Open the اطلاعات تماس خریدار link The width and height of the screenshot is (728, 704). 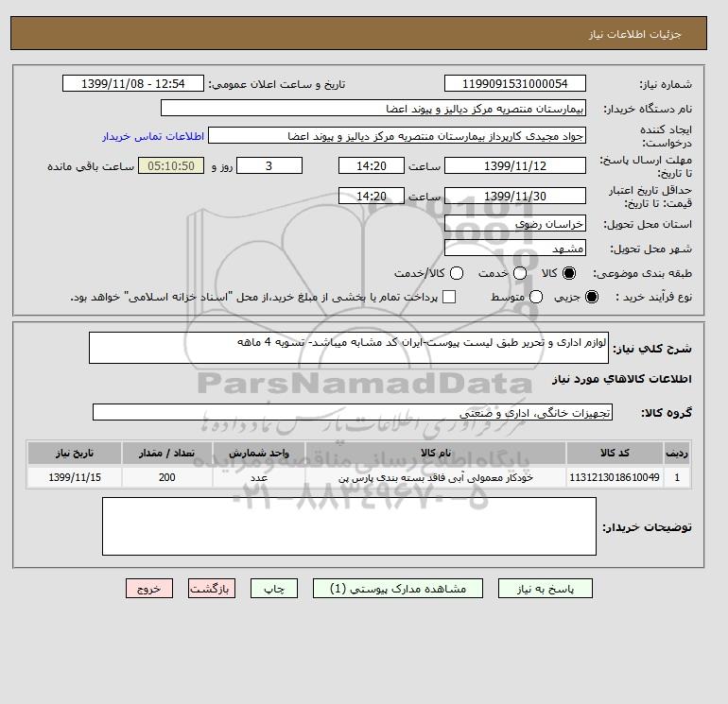point(153,136)
